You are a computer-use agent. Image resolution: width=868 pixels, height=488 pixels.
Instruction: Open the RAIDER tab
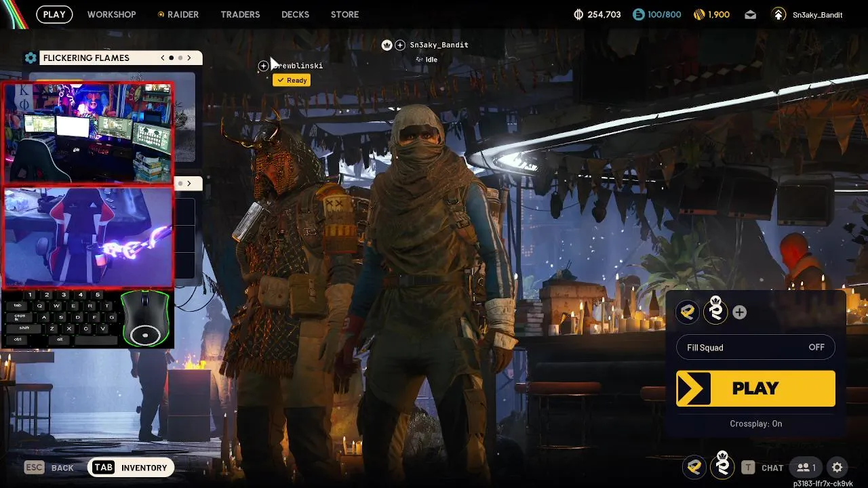click(x=183, y=14)
